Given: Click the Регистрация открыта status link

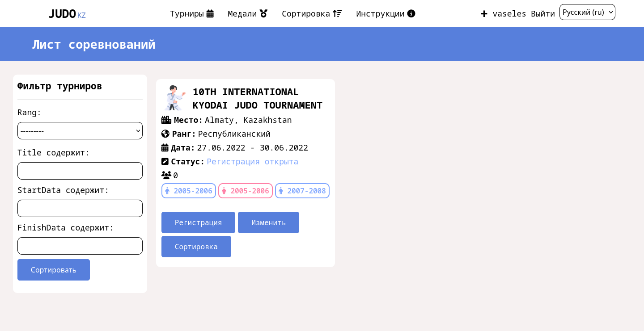Looking at the screenshot, I should (x=253, y=161).
